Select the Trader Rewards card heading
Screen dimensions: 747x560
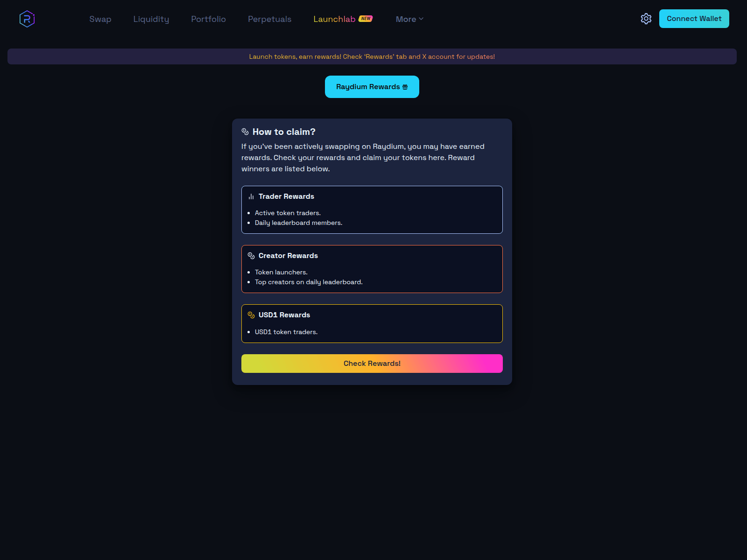(x=286, y=196)
